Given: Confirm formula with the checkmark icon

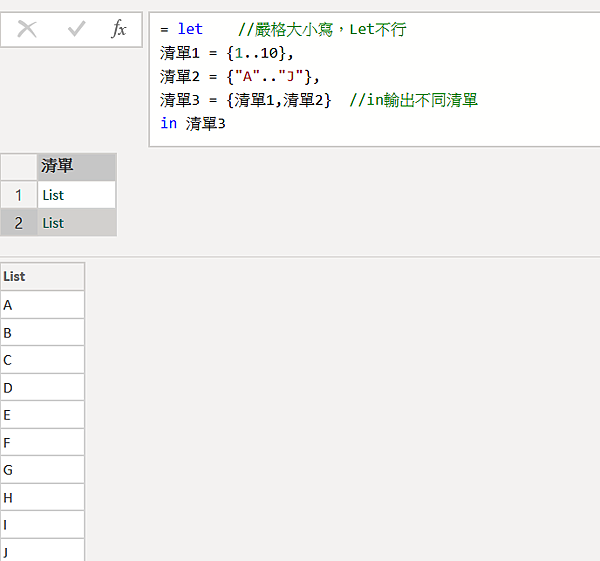Looking at the screenshot, I should click(77, 29).
